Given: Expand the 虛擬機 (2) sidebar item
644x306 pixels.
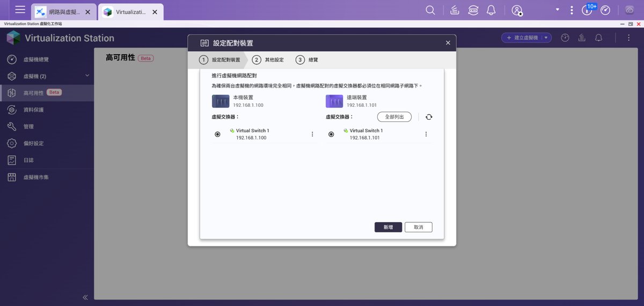Looking at the screenshot, I should pyautogui.click(x=47, y=76).
